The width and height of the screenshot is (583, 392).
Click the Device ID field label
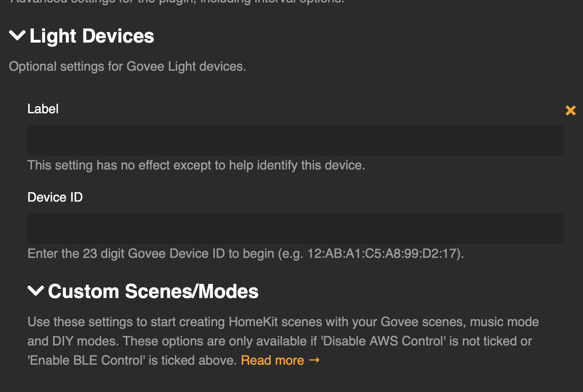[55, 197]
